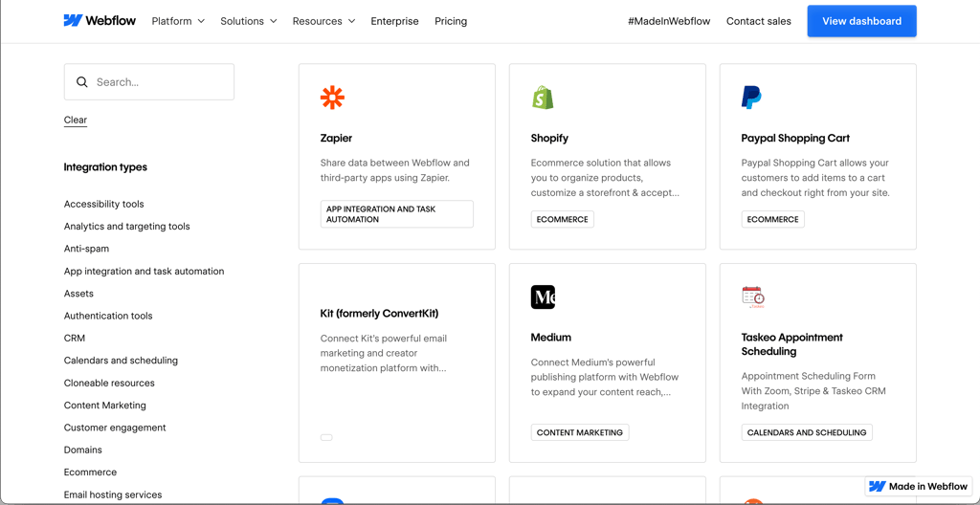Click the View dashboard button
The height and width of the screenshot is (505, 980).
pyautogui.click(x=862, y=21)
